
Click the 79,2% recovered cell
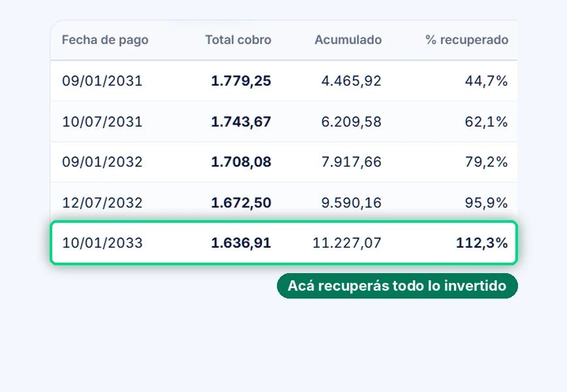point(487,161)
